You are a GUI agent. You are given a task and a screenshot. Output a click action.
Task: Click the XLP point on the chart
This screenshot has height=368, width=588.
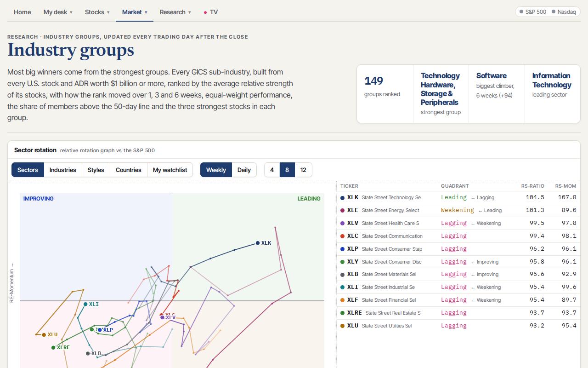[100, 330]
